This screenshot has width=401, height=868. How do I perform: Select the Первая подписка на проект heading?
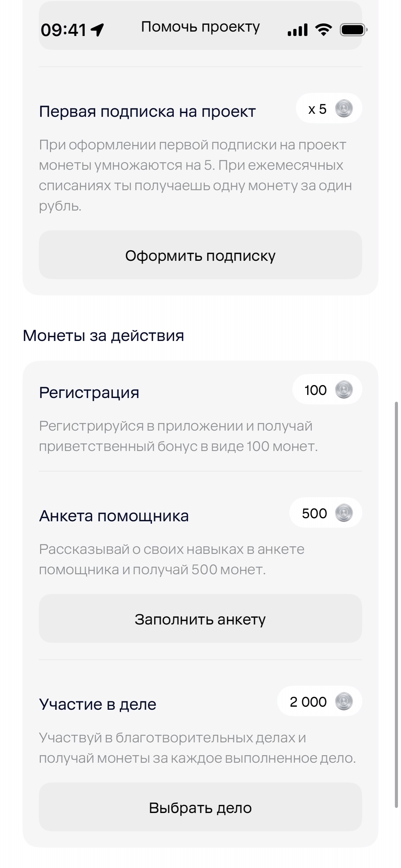pyautogui.click(x=147, y=111)
